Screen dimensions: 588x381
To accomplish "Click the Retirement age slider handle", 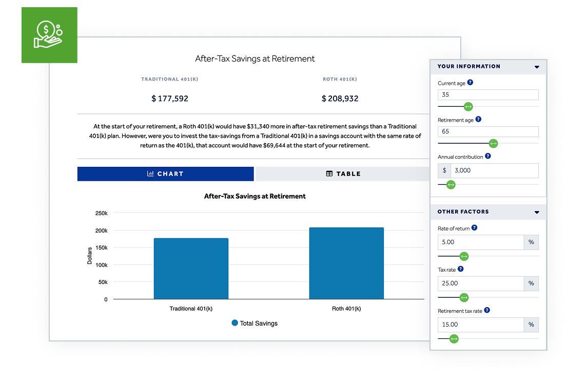I will 493,144.
